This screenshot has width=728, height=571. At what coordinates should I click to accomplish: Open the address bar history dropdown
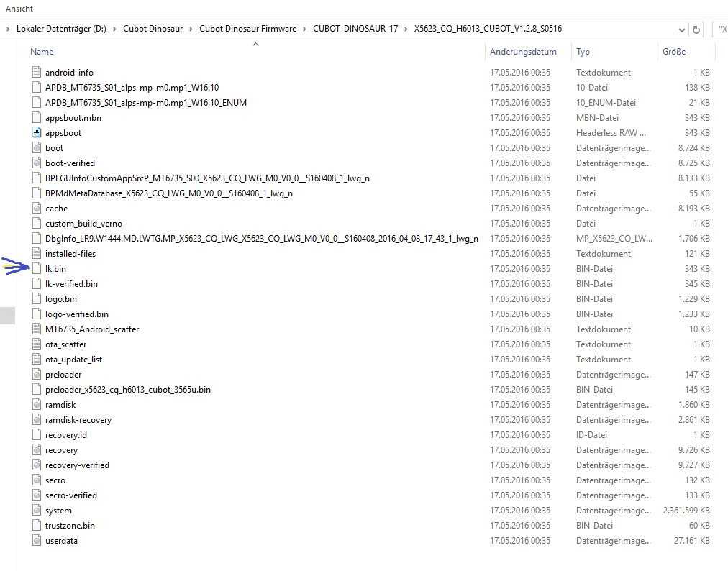(681, 29)
